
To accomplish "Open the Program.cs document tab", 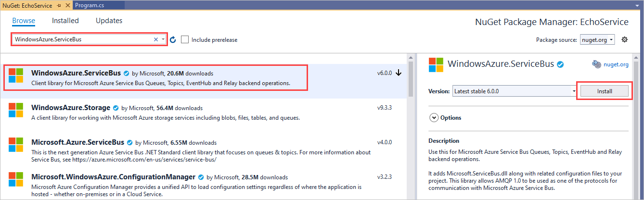I will click(x=89, y=5).
